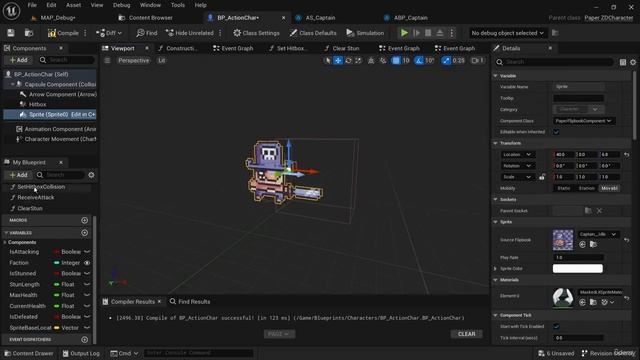The image size is (640, 360).
Task: Play the level with green Play button
Action: [404, 33]
